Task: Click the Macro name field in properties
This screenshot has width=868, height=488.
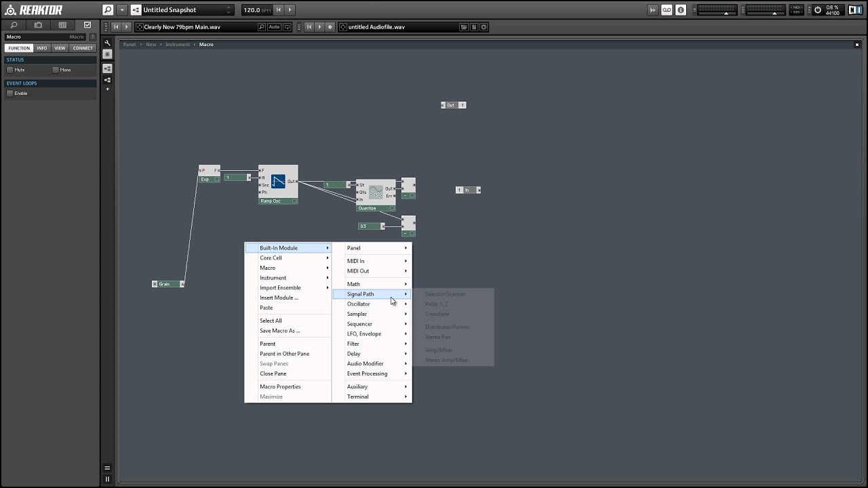Action: pyautogui.click(x=45, y=37)
